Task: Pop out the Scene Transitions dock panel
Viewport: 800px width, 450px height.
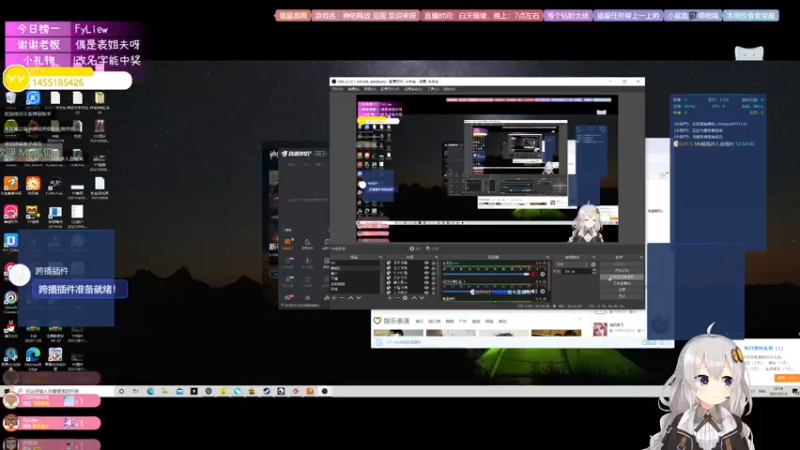Action: (x=594, y=257)
